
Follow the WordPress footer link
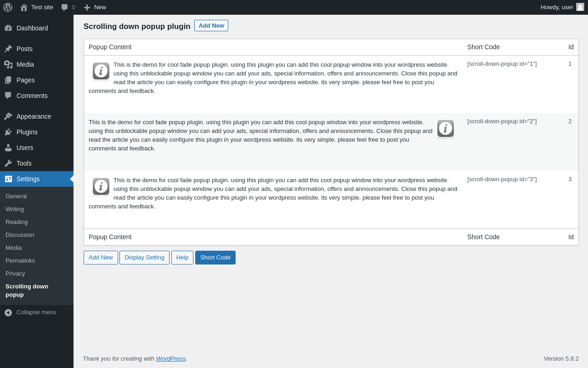(171, 359)
